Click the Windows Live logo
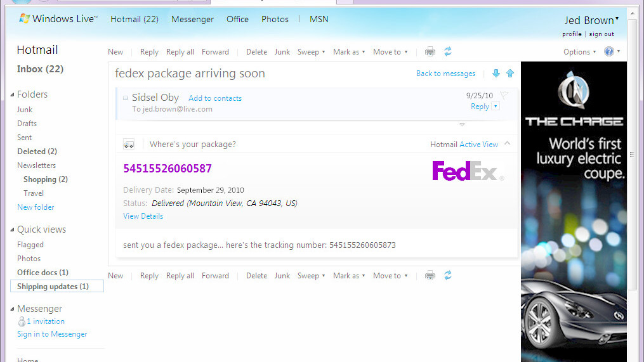Viewport: 644px width, 362px height. (58, 19)
